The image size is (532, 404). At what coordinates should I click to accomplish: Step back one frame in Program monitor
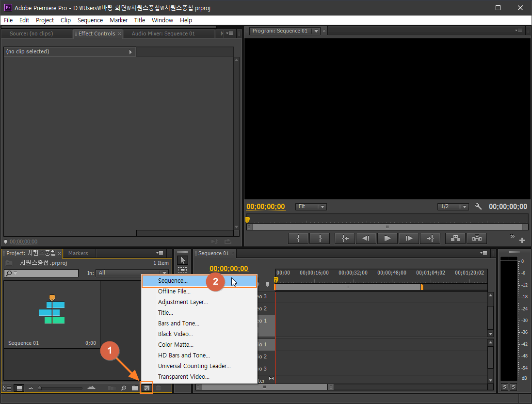click(366, 239)
